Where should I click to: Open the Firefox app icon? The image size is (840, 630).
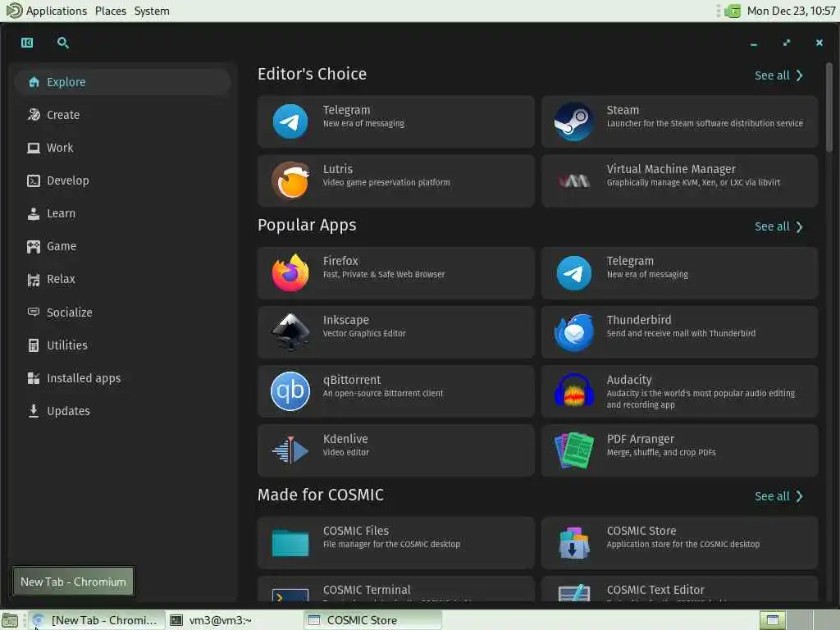coord(290,272)
